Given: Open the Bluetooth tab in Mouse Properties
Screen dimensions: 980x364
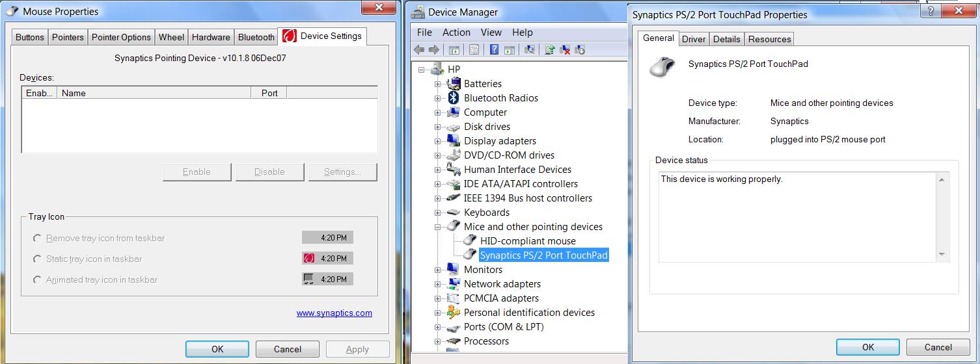Looking at the screenshot, I should (256, 37).
